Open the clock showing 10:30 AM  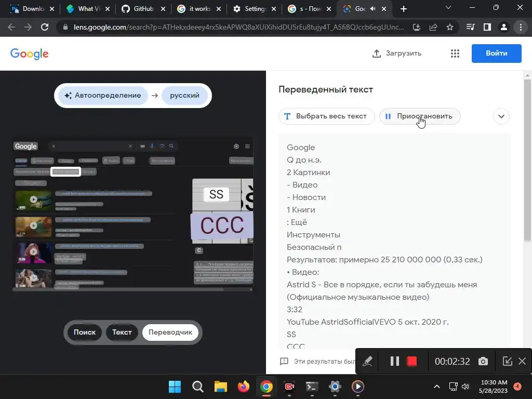tap(493, 387)
